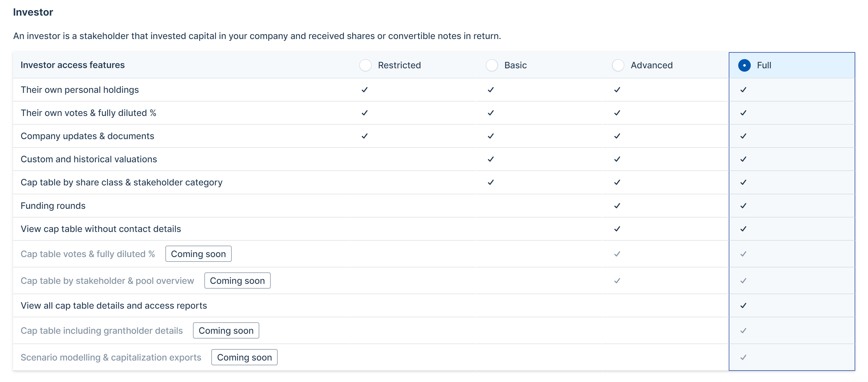Image resolution: width=868 pixels, height=382 pixels.
Task: Click Restricted checkmark for Their own personal holdings
Action: click(x=365, y=90)
